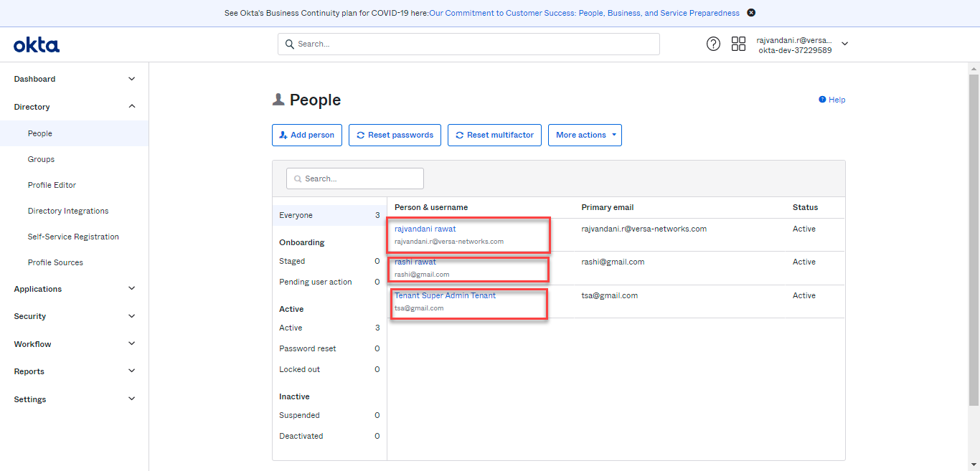Click the Reset passwords button
This screenshot has height=471, width=980.
(395, 135)
